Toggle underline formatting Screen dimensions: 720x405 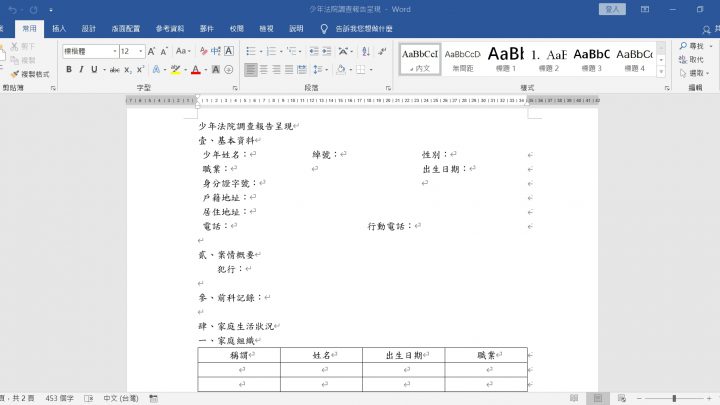(94, 70)
